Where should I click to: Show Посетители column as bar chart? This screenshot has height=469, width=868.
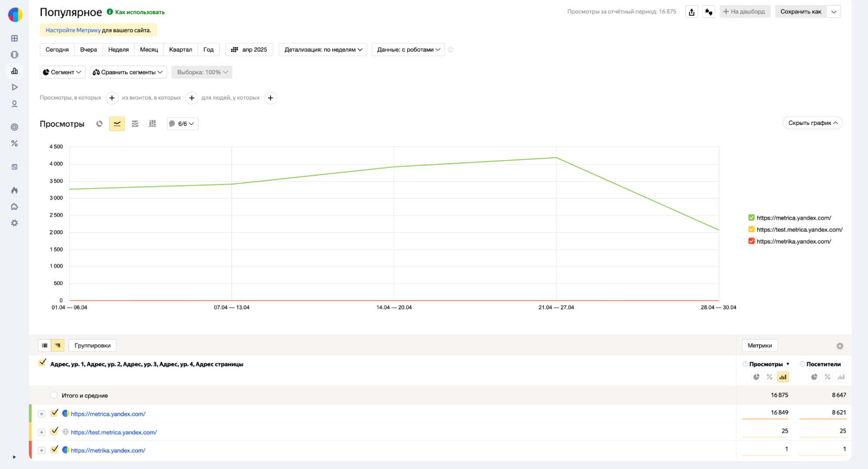click(841, 377)
